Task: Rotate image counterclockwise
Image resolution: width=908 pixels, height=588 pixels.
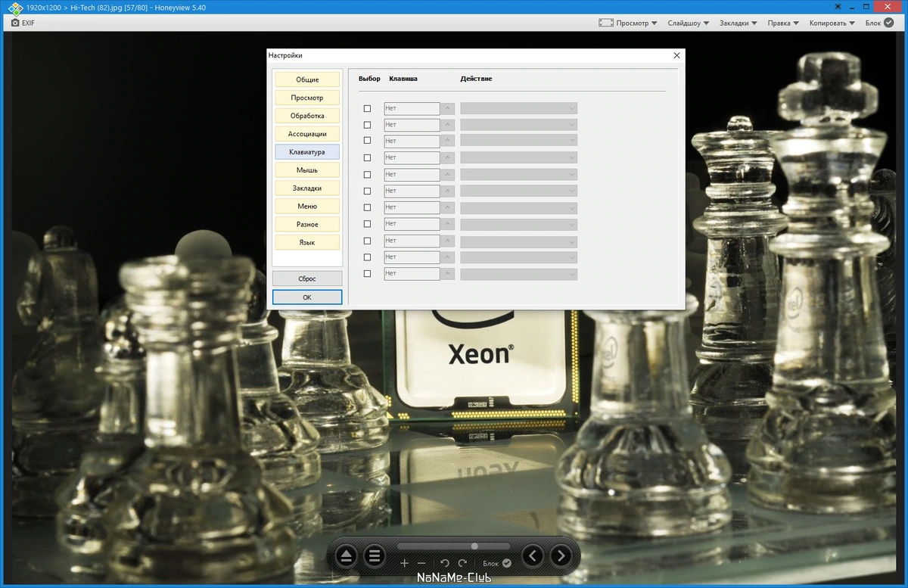Action: click(445, 563)
